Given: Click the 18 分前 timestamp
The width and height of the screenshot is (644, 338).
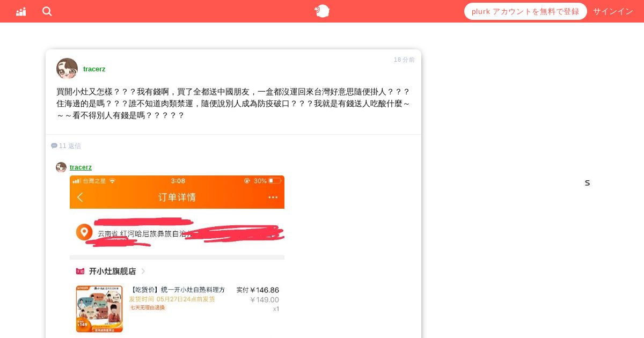Looking at the screenshot, I should click(x=404, y=60).
